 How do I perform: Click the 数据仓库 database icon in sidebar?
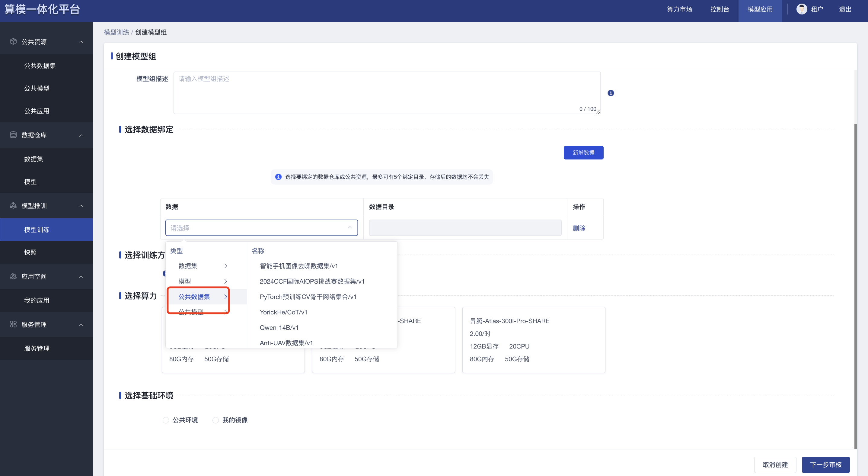(x=13, y=135)
